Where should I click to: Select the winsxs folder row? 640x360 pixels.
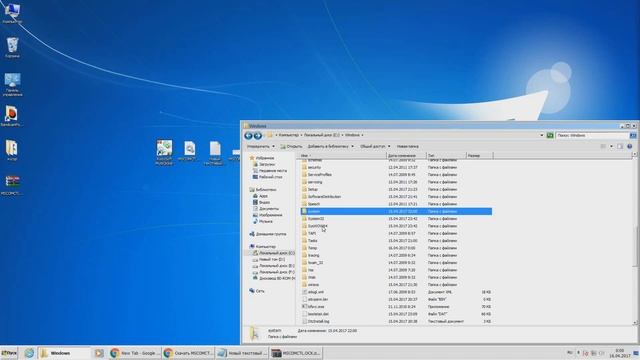[x=396, y=285]
